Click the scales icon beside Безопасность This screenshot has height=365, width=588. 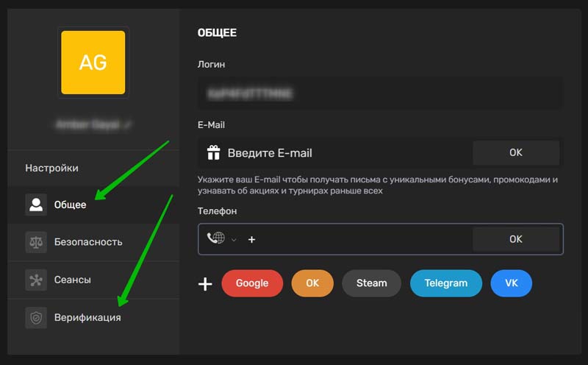click(35, 242)
